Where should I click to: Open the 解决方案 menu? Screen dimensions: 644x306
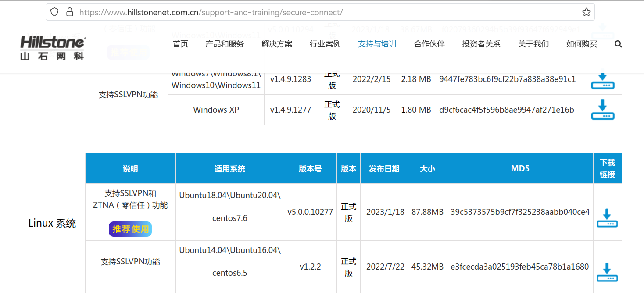pyautogui.click(x=276, y=44)
